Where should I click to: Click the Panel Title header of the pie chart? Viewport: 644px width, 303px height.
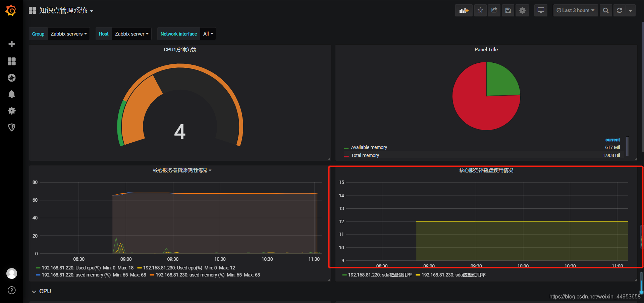point(486,50)
